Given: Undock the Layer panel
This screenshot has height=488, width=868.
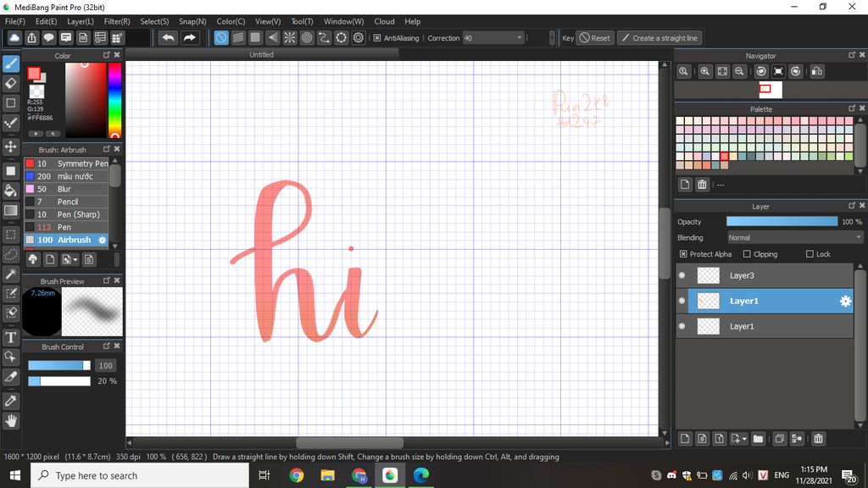Looking at the screenshot, I should coord(852,205).
